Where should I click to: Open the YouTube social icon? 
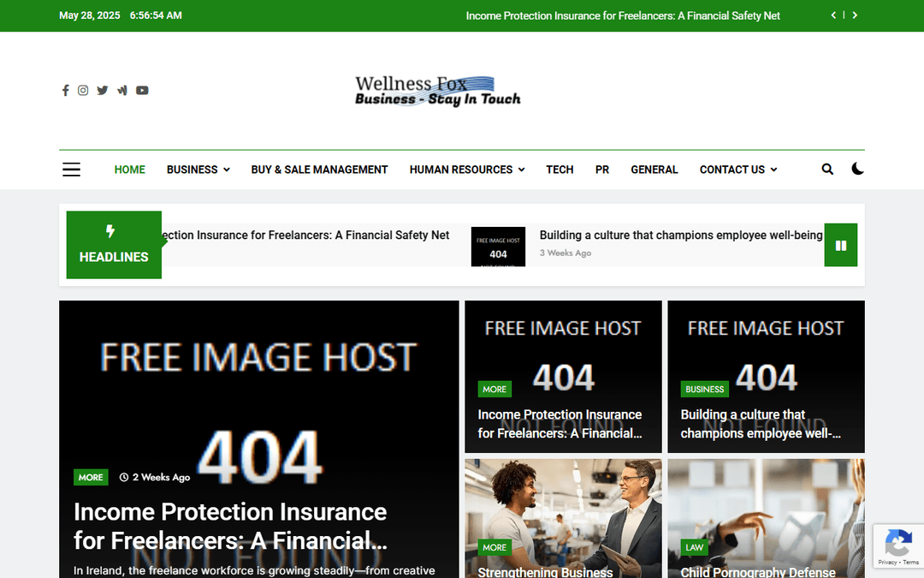click(142, 90)
